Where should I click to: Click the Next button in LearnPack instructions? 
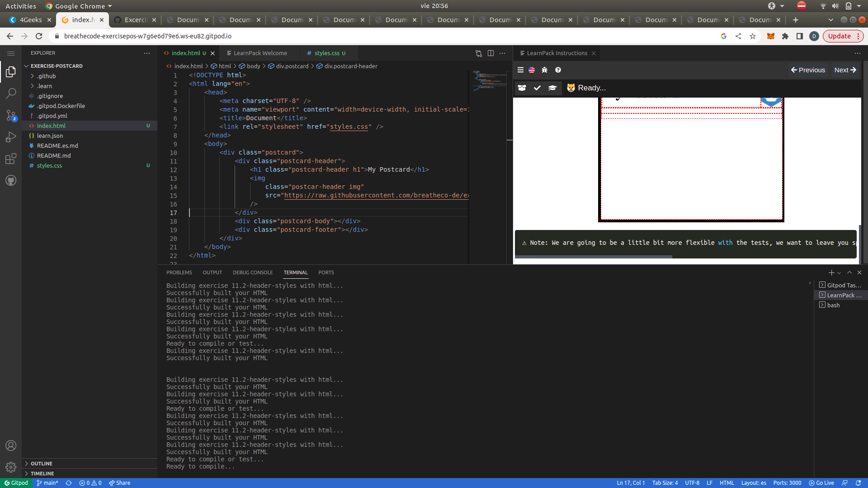pyautogui.click(x=844, y=70)
